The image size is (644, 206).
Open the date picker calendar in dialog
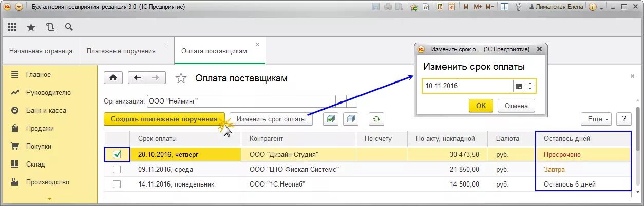point(519,86)
